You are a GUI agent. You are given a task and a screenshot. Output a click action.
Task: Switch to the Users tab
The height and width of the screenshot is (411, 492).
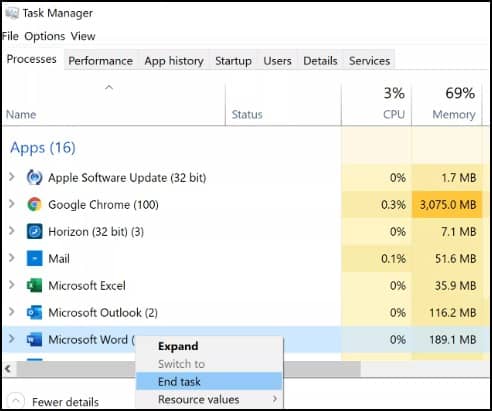click(x=277, y=61)
